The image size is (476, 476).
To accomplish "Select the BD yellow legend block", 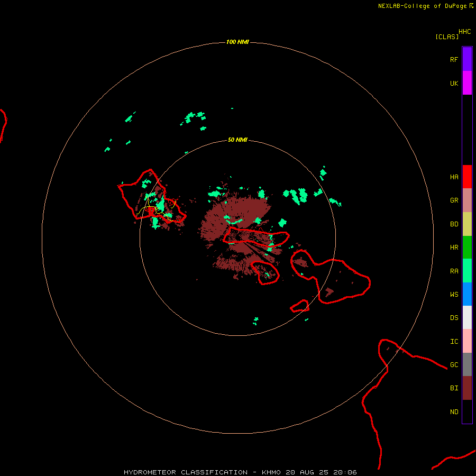I will pyautogui.click(x=467, y=224).
